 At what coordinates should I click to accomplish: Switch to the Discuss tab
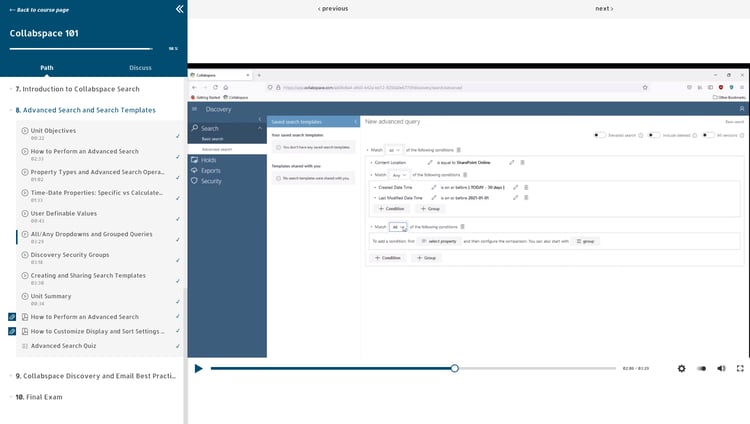pyautogui.click(x=140, y=68)
